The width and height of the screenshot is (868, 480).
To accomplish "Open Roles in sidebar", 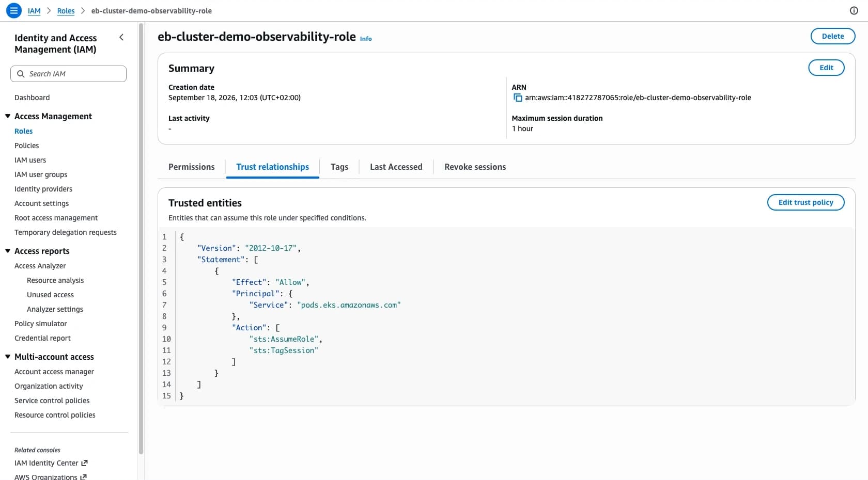I will [23, 131].
